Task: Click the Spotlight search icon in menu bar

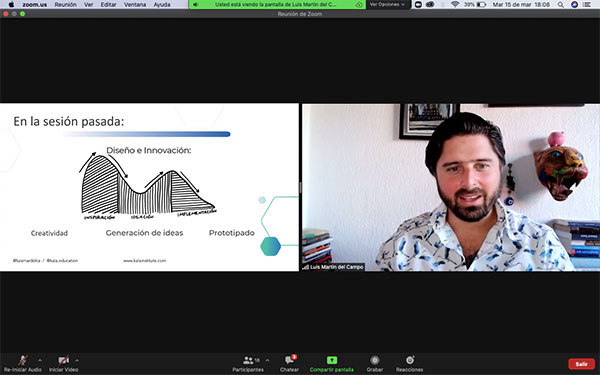Action: coord(561,5)
